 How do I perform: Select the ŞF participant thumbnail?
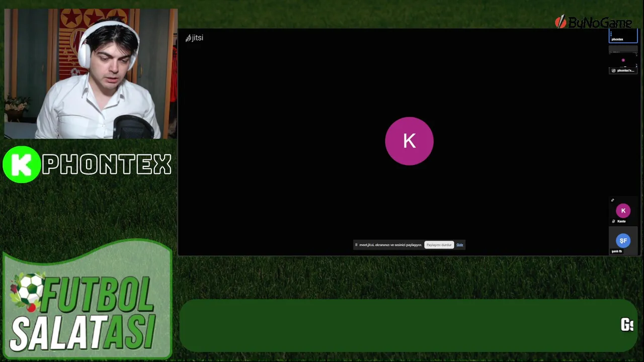click(x=623, y=241)
